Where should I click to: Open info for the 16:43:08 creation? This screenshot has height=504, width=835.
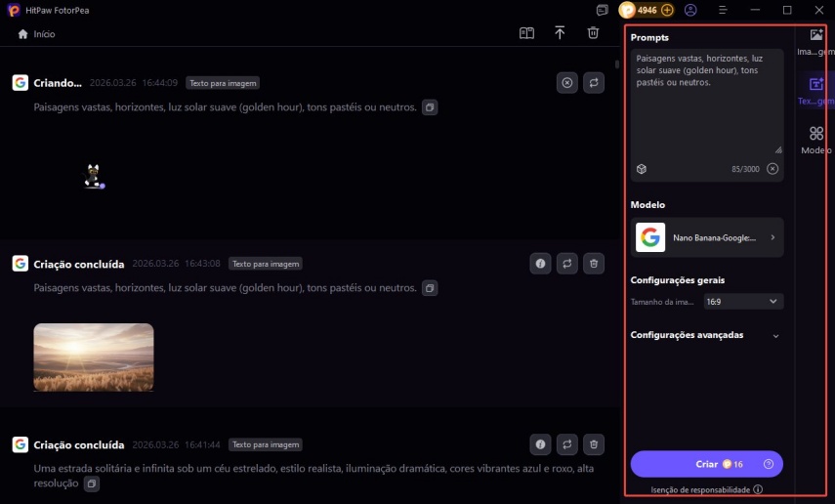coord(540,264)
